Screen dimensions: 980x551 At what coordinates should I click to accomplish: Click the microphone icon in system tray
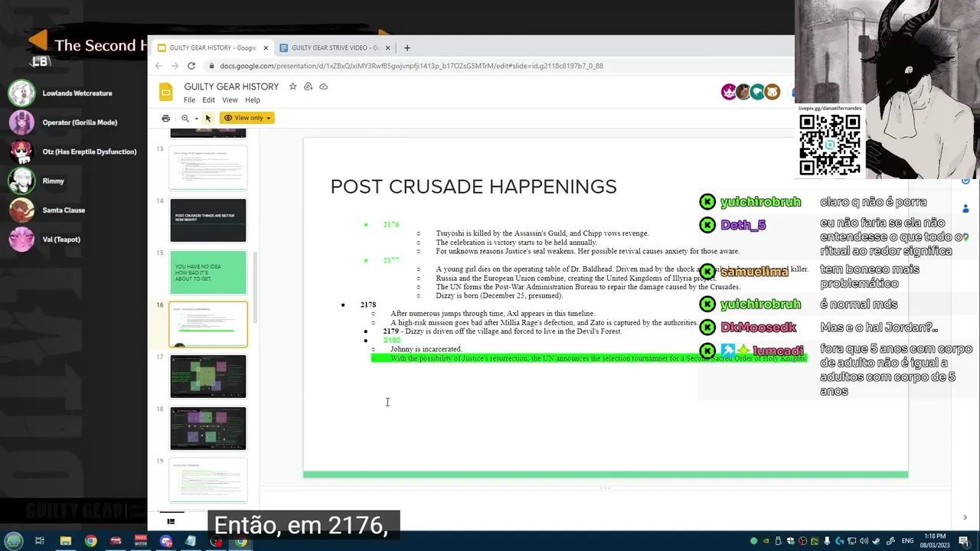[827, 541]
